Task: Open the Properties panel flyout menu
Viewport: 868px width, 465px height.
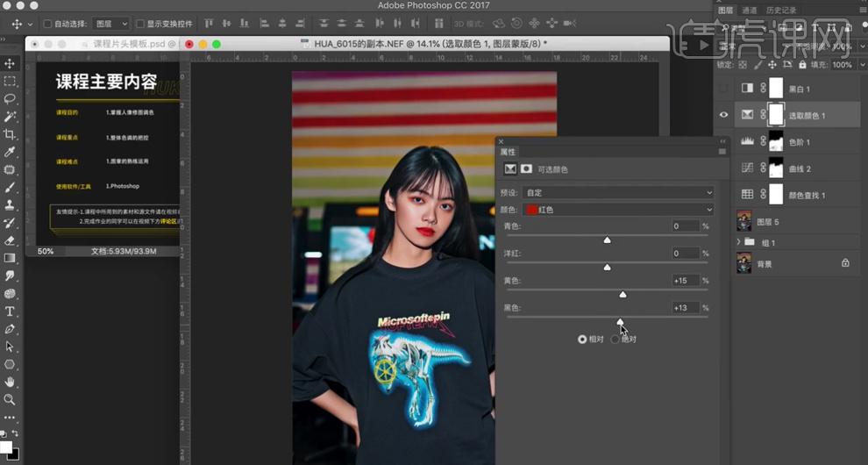Action: [x=722, y=152]
